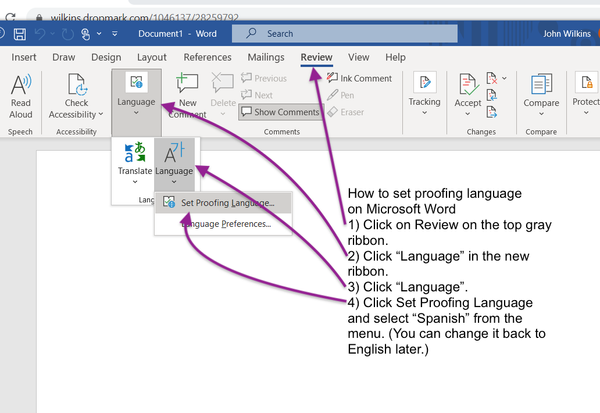Switch to the References tab
Viewport: 600px width, 413px height.
(x=207, y=58)
